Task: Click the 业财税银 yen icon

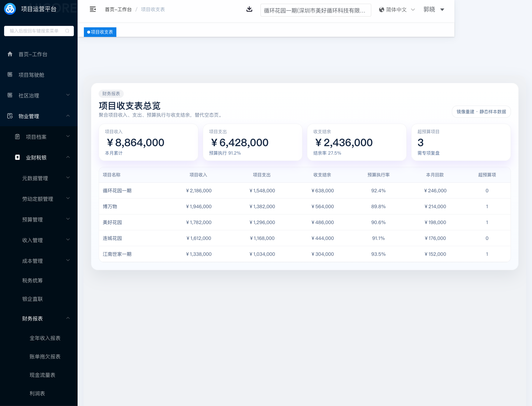Action: pos(17,158)
